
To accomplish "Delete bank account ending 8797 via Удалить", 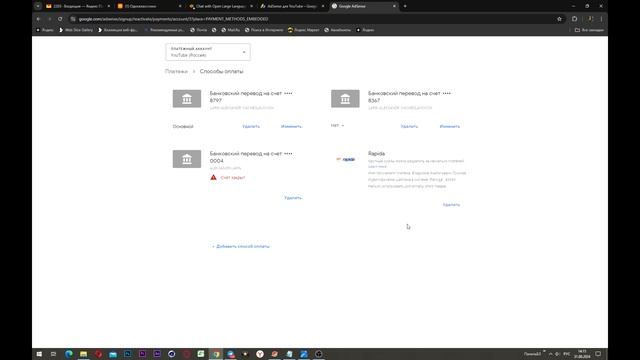I will [251, 127].
